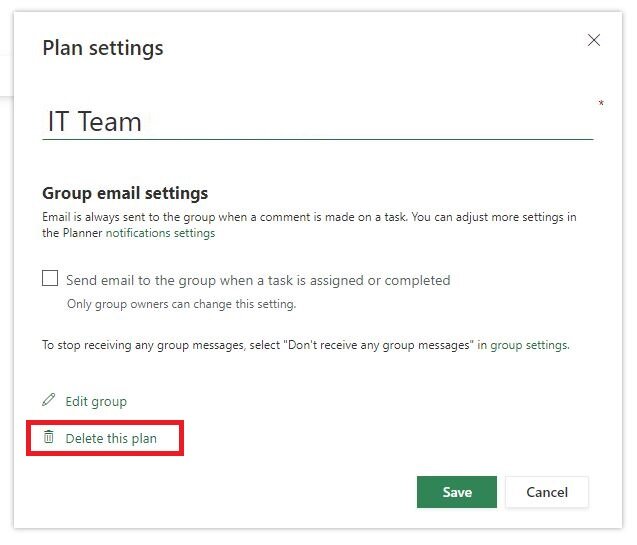Click the Group email settings heading
Screen dimensions: 637x545
coord(125,193)
